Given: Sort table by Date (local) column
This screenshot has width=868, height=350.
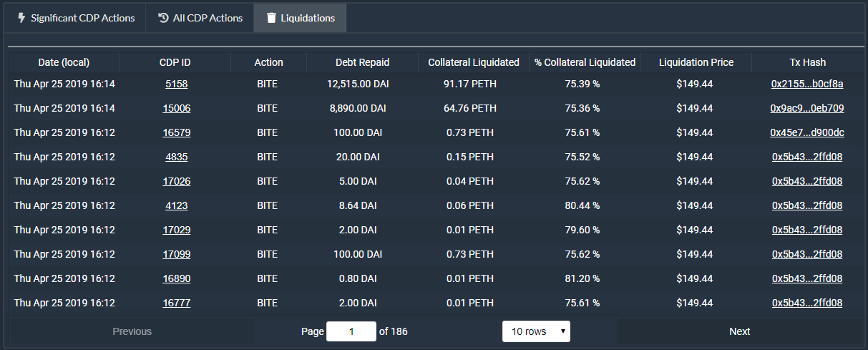Looking at the screenshot, I should click(64, 62).
